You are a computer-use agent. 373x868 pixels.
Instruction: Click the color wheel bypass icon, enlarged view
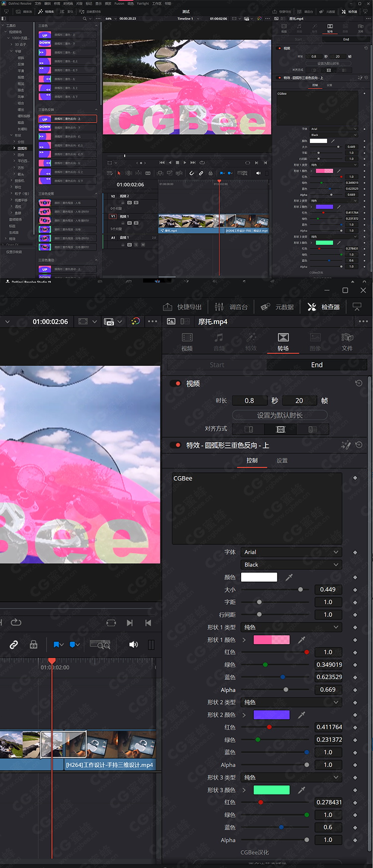135,321
